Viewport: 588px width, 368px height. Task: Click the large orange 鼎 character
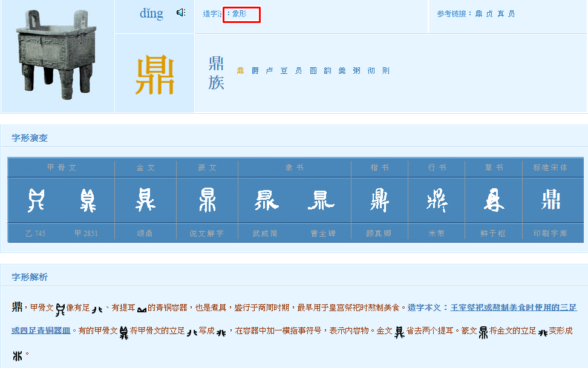click(154, 75)
